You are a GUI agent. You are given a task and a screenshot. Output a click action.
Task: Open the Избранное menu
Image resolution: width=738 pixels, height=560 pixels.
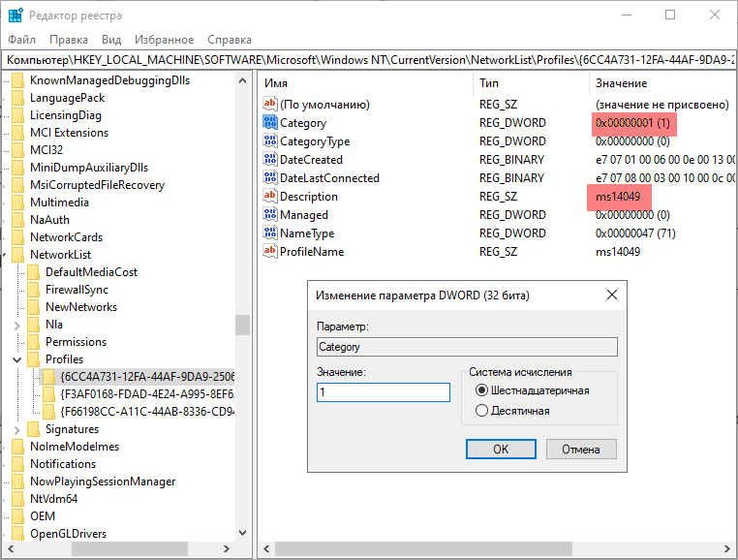pos(165,40)
